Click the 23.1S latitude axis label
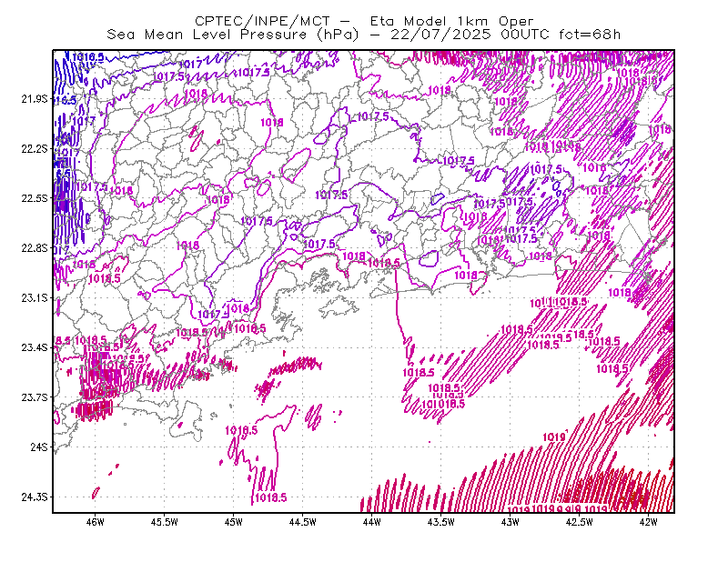Screen dimensions: 728x562 point(35,298)
